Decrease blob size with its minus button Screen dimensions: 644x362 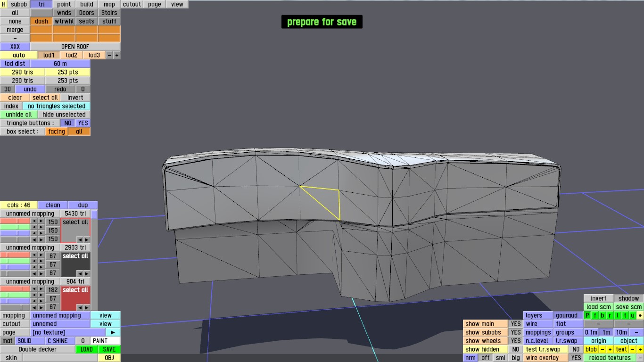click(603, 349)
